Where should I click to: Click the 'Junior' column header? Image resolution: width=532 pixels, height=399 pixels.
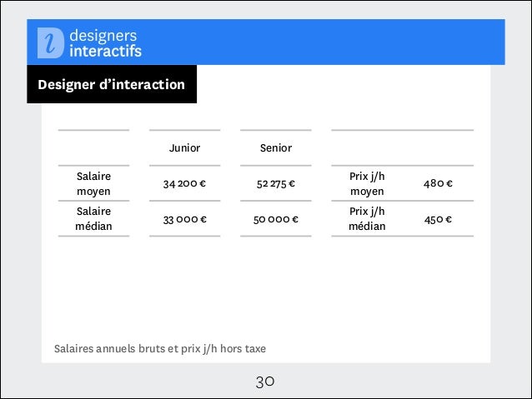(x=184, y=147)
